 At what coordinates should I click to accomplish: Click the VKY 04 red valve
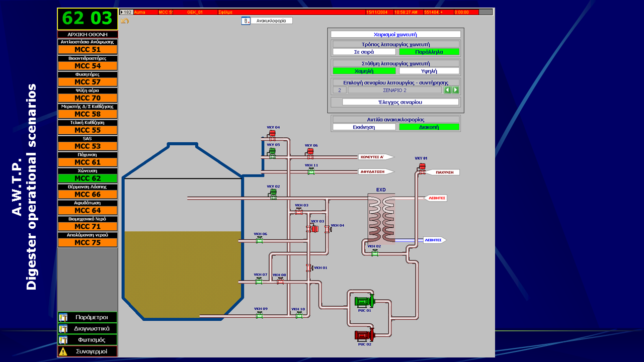point(272,135)
